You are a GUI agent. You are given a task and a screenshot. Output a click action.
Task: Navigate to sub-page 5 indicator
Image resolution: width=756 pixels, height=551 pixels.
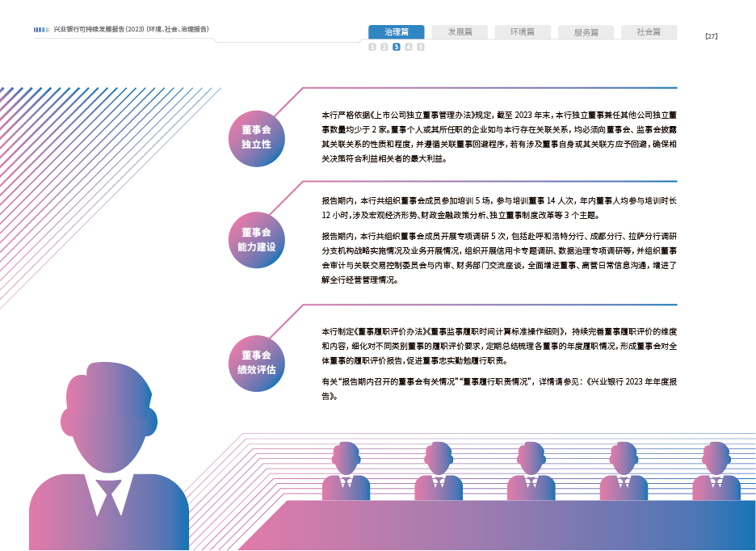point(421,48)
